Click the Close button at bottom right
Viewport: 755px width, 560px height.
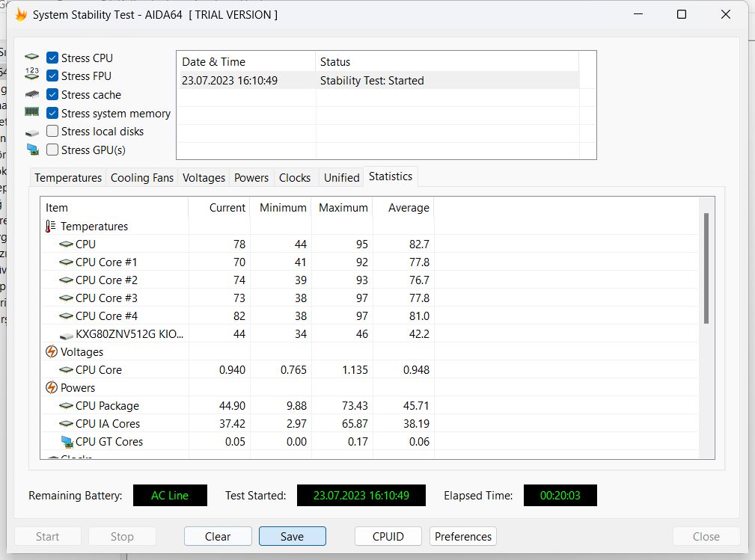click(706, 536)
